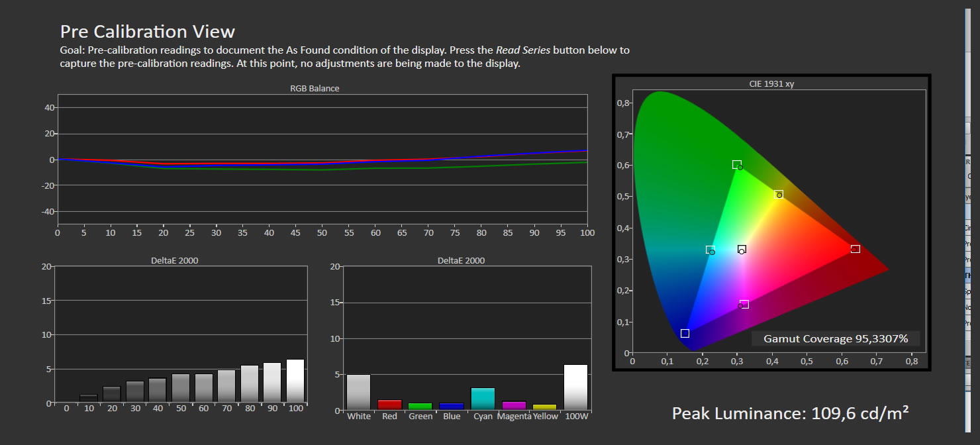Click the 100W bar in color DeltaE chart
This screenshot has height=445, width=980.
[x=575, y=387]
